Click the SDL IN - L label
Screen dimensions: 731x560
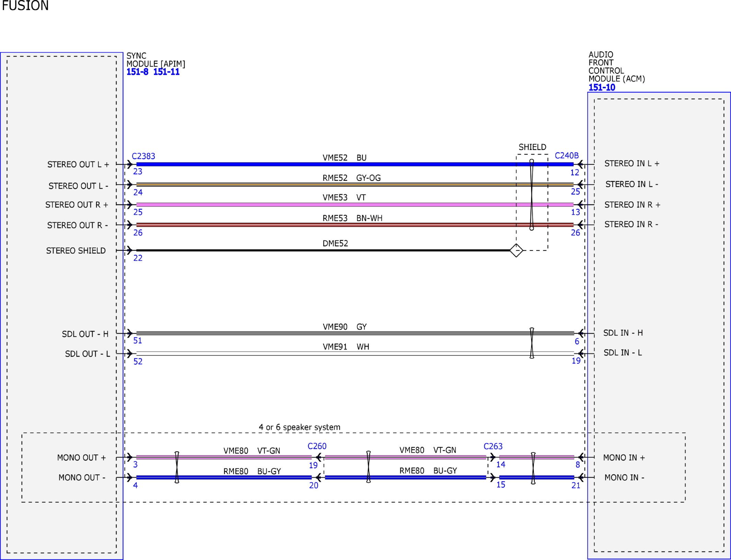coord(623,353)
